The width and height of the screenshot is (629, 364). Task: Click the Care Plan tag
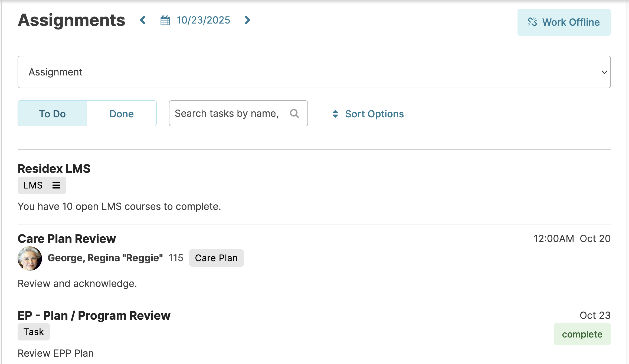(x=216, y=258)
